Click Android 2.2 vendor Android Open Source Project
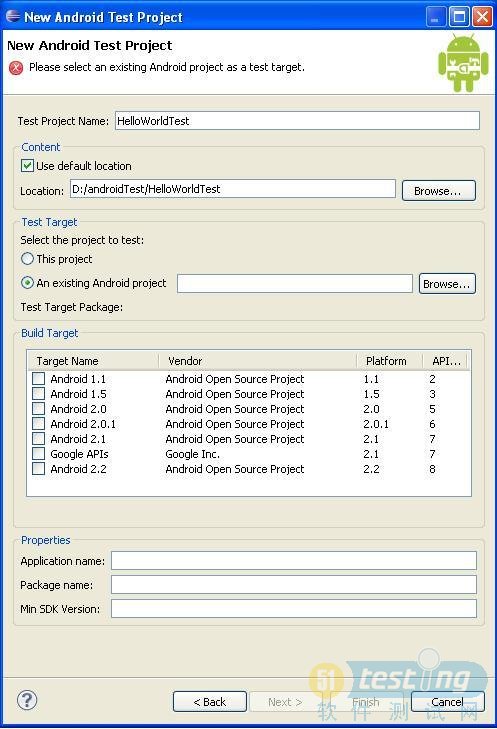Viewport: 497px width, 729px height. [x=235, y=469]
